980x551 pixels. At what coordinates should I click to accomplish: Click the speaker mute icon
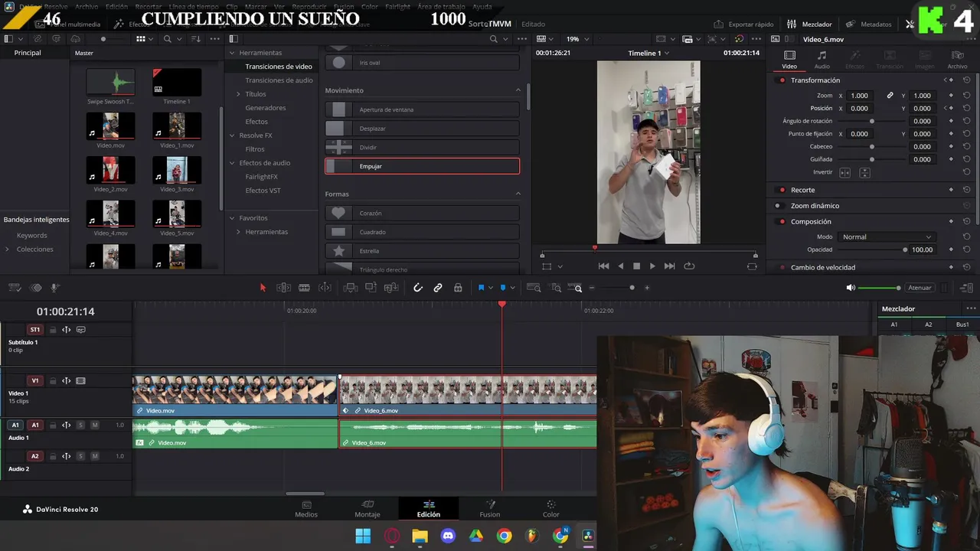click(x=851, y=288)
